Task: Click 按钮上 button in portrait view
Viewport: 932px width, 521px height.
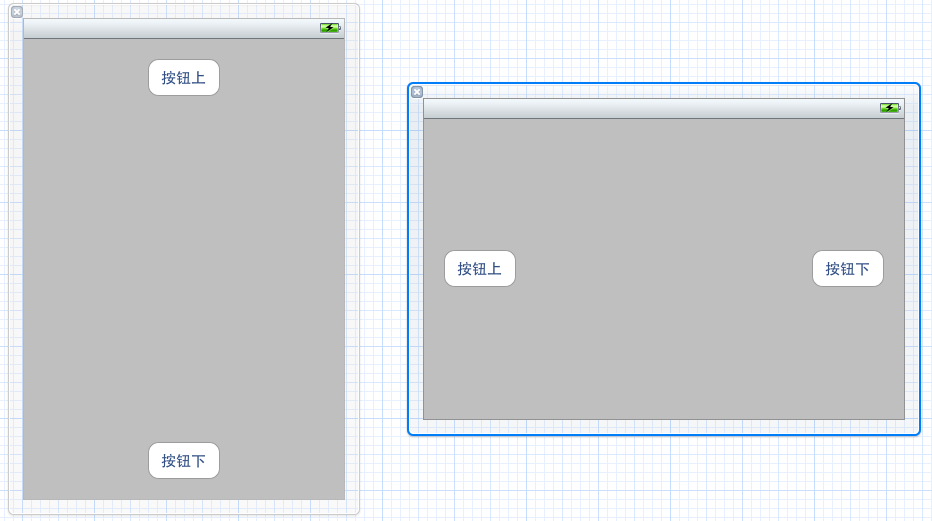Action: tap(184, 77)
